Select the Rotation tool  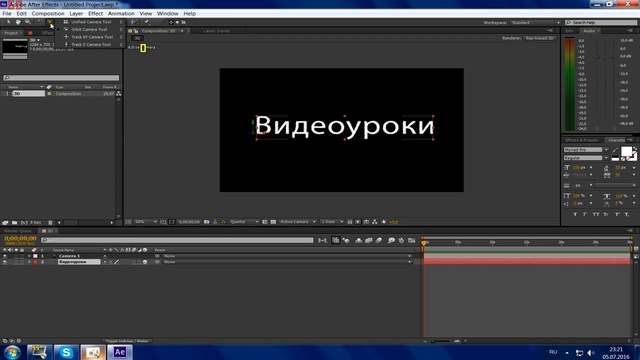point(40,22)
